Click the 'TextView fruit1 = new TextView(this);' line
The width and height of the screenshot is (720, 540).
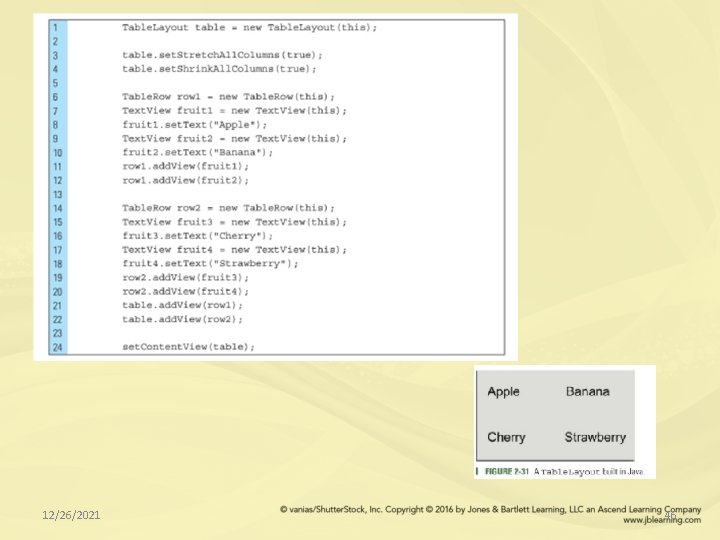point(234,111)
